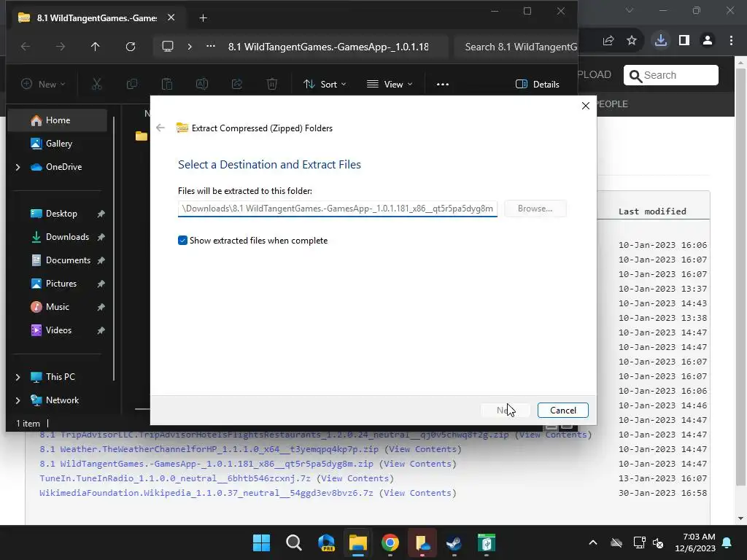Click the address bar path ellipsis
This screenshot has width=747, height=560.
[x=211, y=47]
